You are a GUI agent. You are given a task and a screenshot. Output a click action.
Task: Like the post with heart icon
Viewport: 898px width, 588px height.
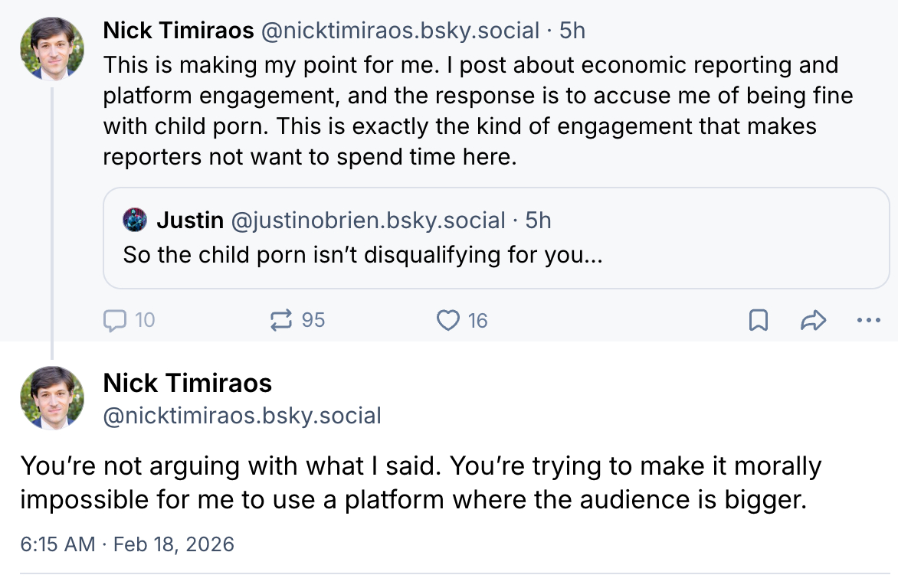[x=448, y=320]
